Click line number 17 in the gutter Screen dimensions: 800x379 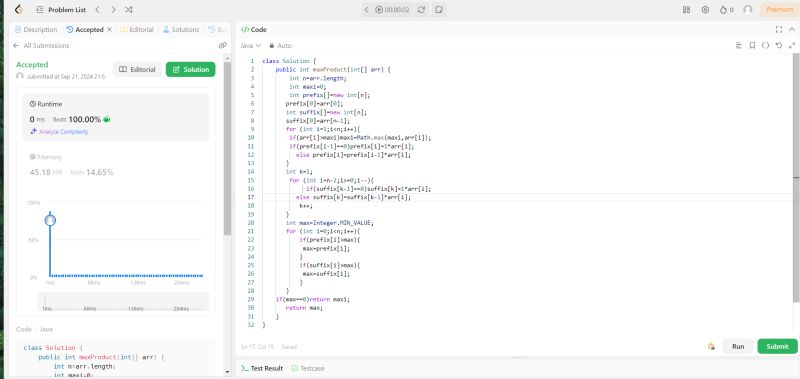[251, 197]
